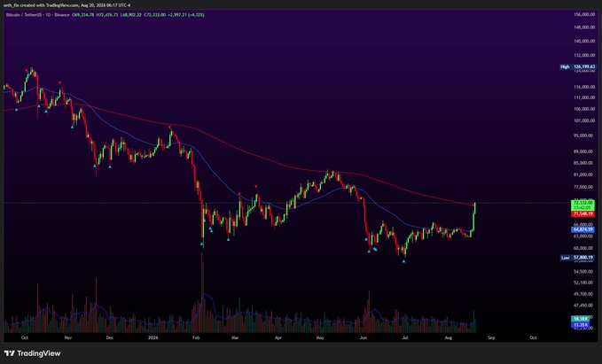Click the Aug label on the time axis

tap(448, 338)
